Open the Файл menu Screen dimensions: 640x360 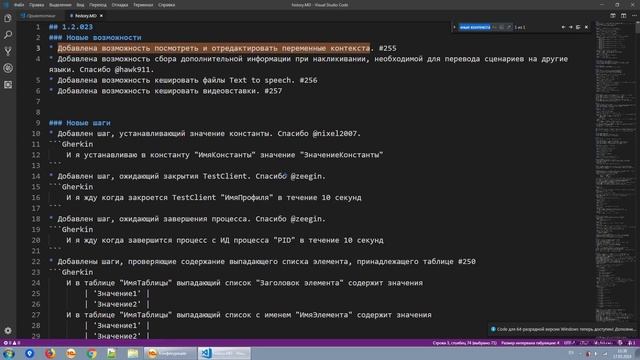tap(19, 5)
